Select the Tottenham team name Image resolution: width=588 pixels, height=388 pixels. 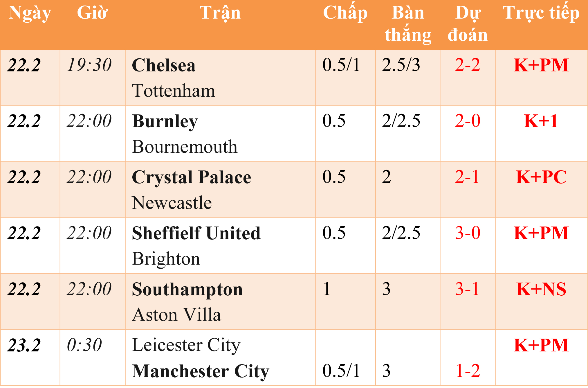click(174, 91)
